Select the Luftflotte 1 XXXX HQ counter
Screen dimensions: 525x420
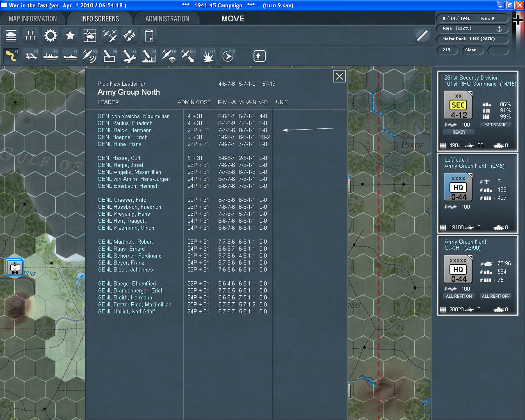(x=458, y=187)
